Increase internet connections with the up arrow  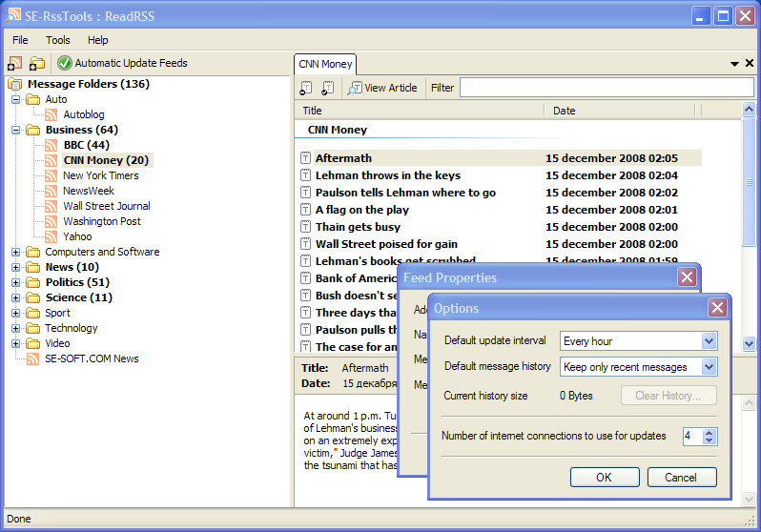pos(710,433)
